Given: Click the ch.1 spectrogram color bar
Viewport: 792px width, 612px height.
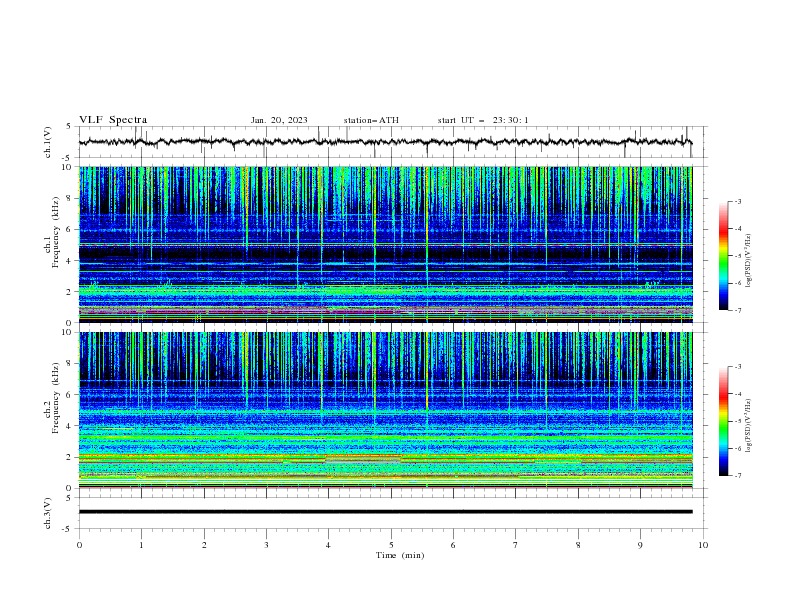Looking at the screenshot, I should pyautogui.click(x=724, y=256).
